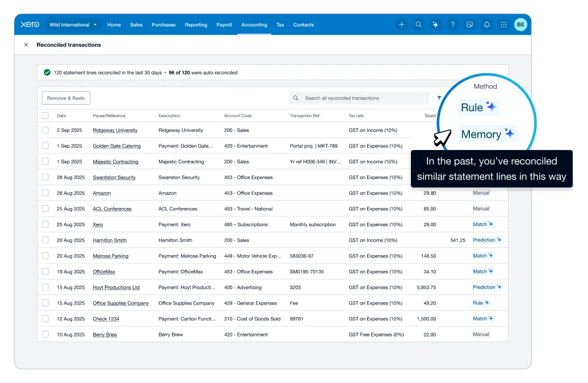The height and width of the screenshot is (383, 588).
Task: Click the Match method on Check 1234 row
Action: [483, 319]
